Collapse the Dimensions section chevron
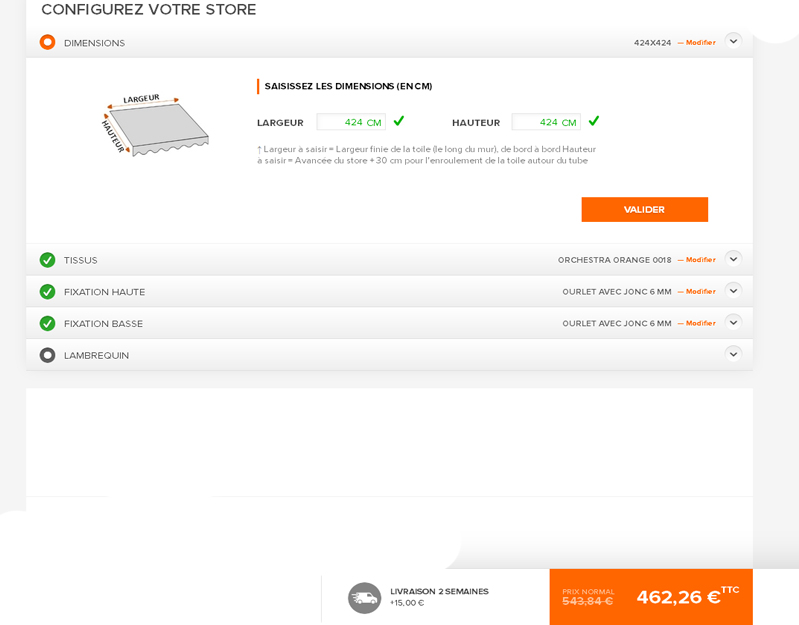Image resolution: width=799 pixels, height=625 pixels. (x=733, y=41)
